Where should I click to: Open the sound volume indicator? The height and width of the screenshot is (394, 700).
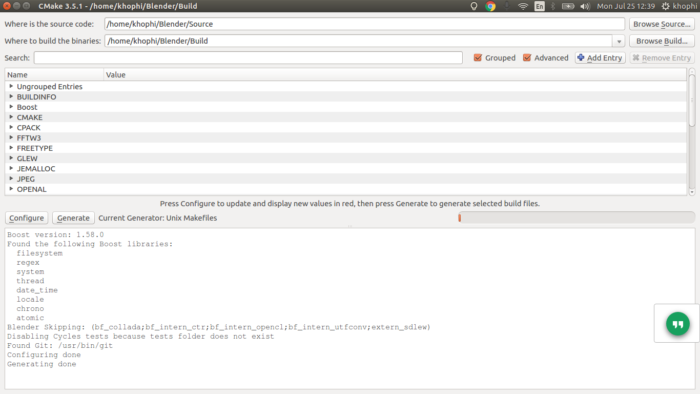585,6
